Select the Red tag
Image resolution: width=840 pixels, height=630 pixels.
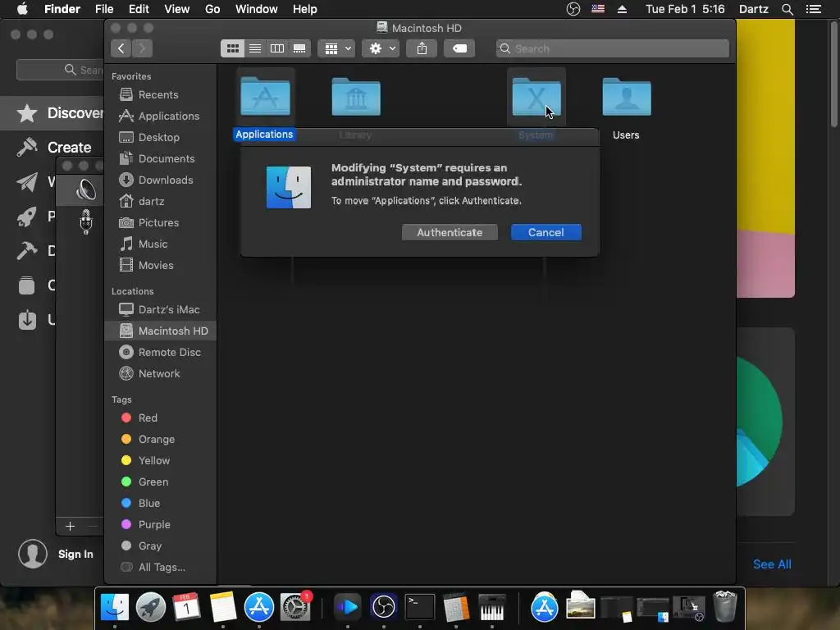(x=161, y=418)
